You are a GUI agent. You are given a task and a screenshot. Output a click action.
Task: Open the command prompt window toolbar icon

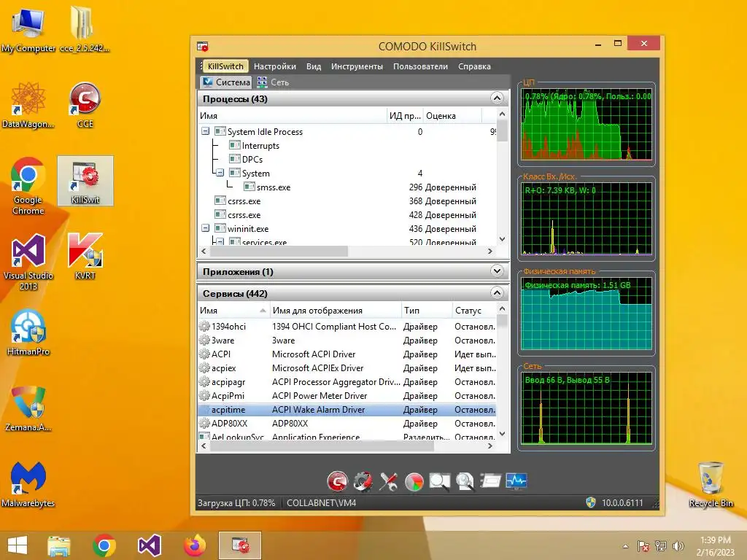pyautogui.click(x=490, y=481)
